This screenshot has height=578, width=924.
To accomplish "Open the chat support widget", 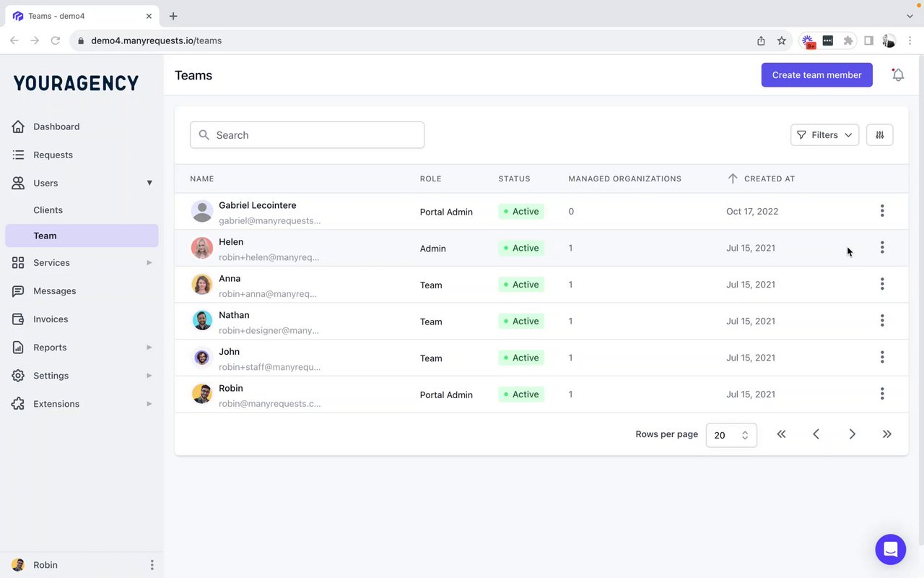I will [890, 550].
